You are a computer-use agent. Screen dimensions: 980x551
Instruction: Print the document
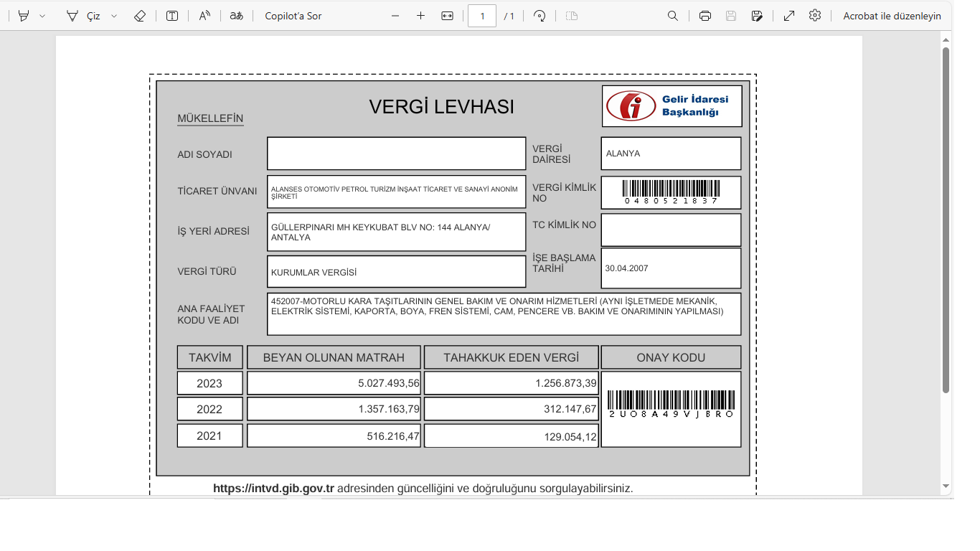705,16
